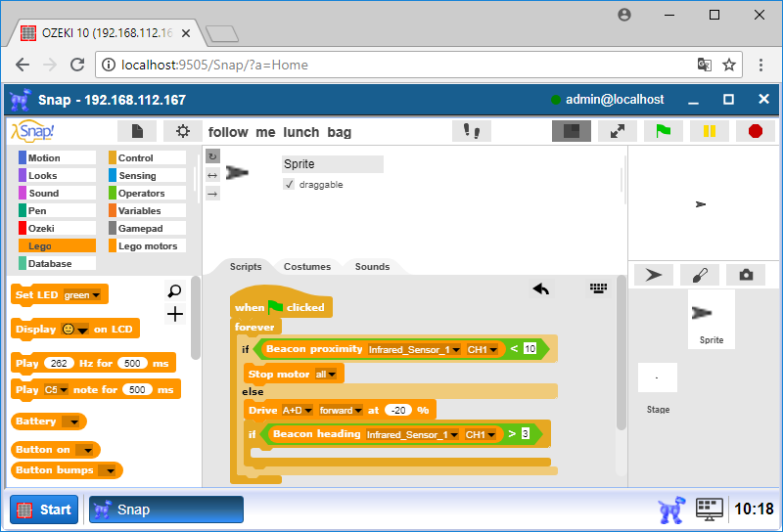This screenshot has height=532, width=783.
Task: Toggle the footprints single stepping icon
Action: click(471, 131)
